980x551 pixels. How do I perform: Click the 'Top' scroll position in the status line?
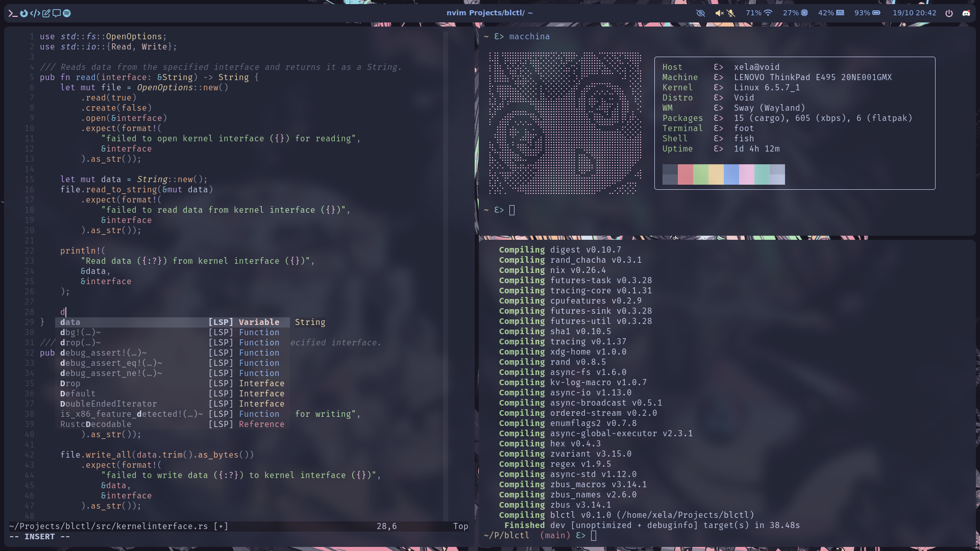click(460, 527)
